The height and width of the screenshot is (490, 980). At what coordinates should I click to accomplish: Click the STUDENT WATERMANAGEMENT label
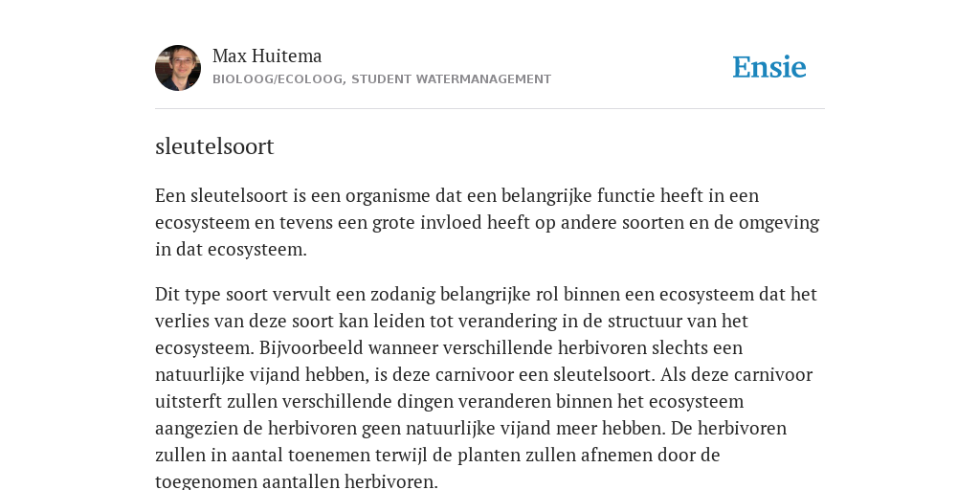[452, 79]
